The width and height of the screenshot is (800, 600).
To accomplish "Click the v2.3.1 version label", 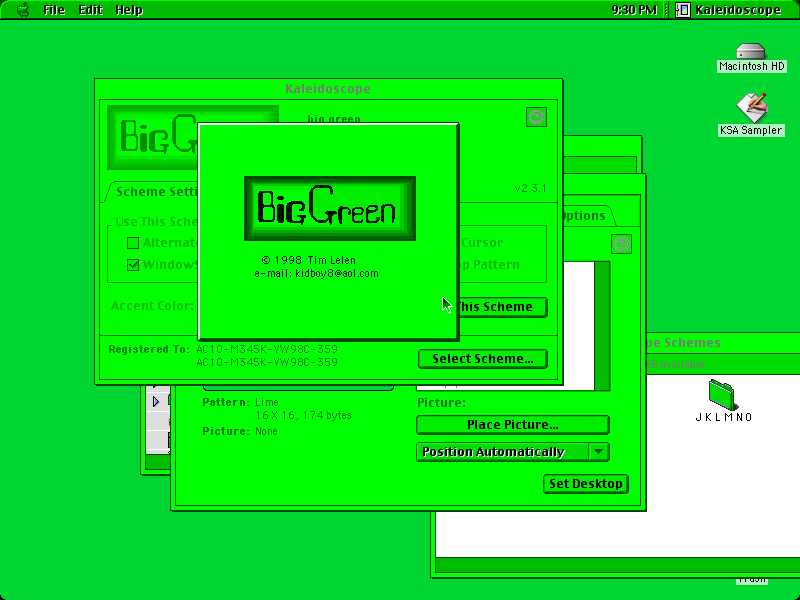I will click(x=531, y=188).
